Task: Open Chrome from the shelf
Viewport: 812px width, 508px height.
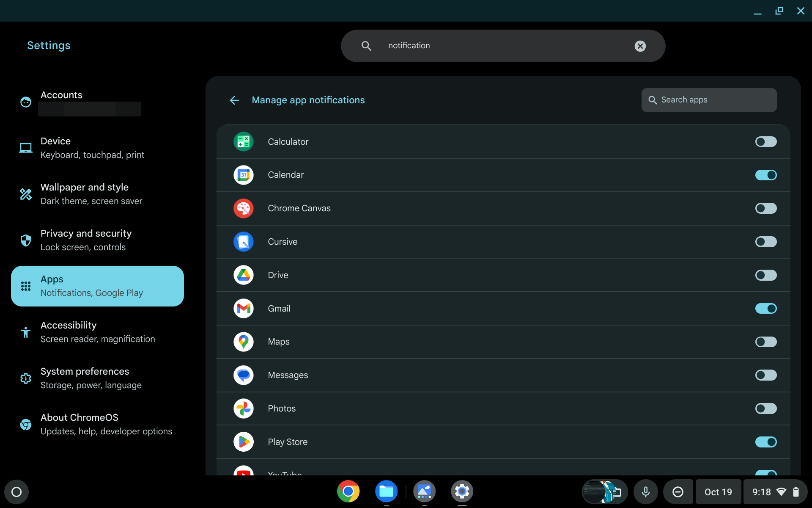Action: coord(348,491)
